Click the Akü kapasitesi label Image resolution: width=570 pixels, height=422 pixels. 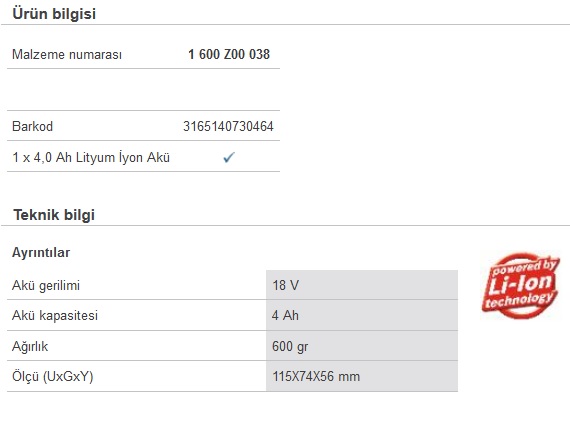point(55,316)
